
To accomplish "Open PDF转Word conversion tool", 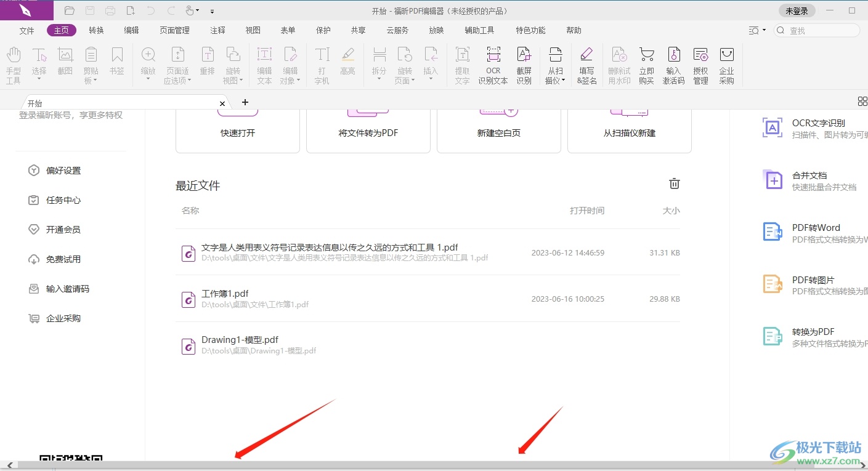I will [814, 233].
